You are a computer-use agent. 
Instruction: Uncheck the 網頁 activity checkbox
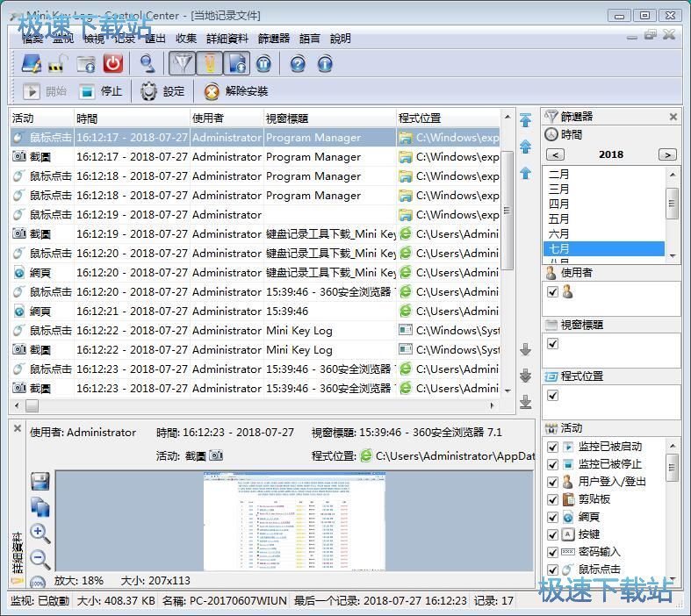click(552, 517)
